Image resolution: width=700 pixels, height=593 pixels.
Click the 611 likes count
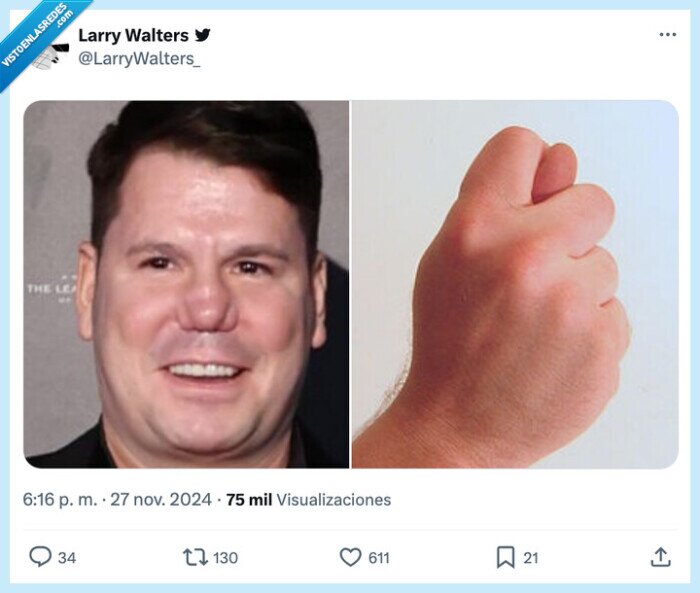point(379,558)
